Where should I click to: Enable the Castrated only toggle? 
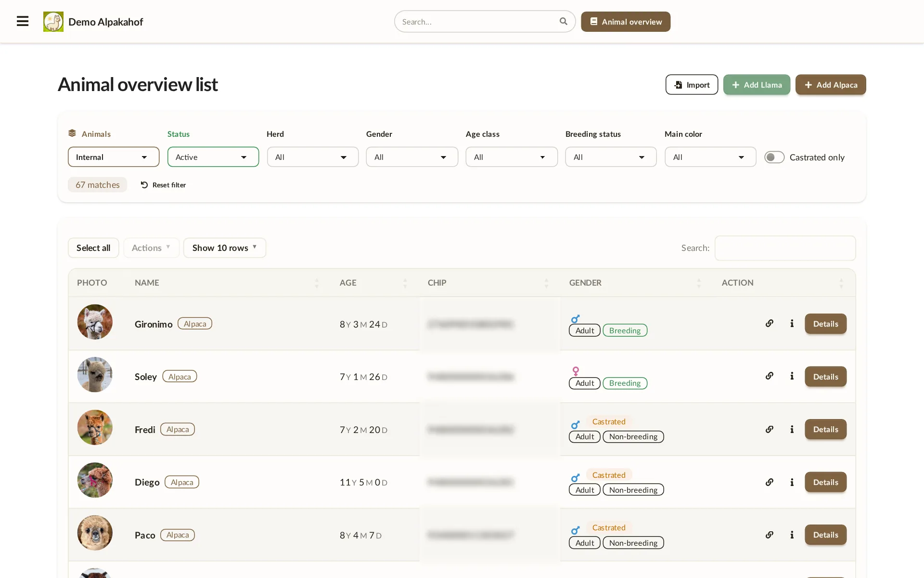tap(774, 157)
